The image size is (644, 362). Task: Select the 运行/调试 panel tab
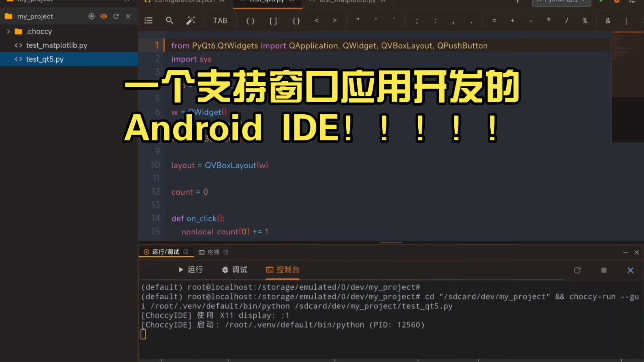[x=165, y=252]
